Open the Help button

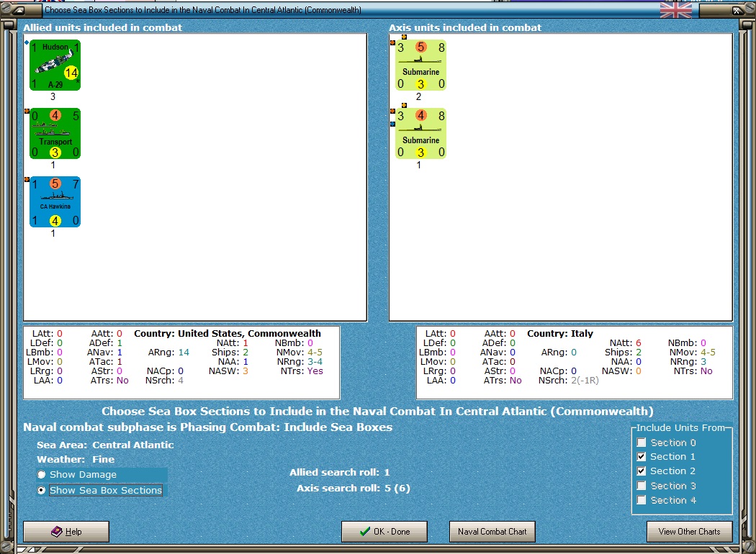66,532
